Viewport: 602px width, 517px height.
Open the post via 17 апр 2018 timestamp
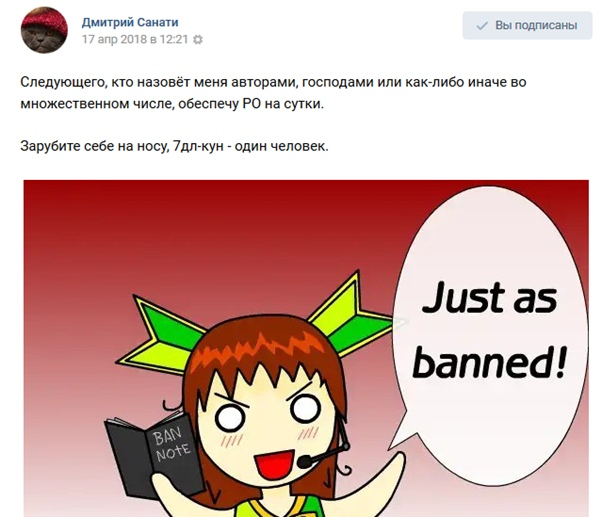coord(135,40)
